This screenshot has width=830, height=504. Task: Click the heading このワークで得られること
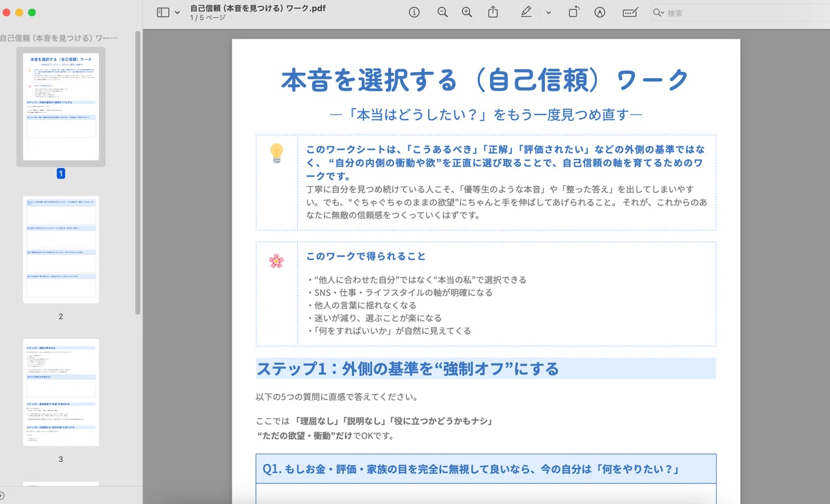click(x=366, y=256)
